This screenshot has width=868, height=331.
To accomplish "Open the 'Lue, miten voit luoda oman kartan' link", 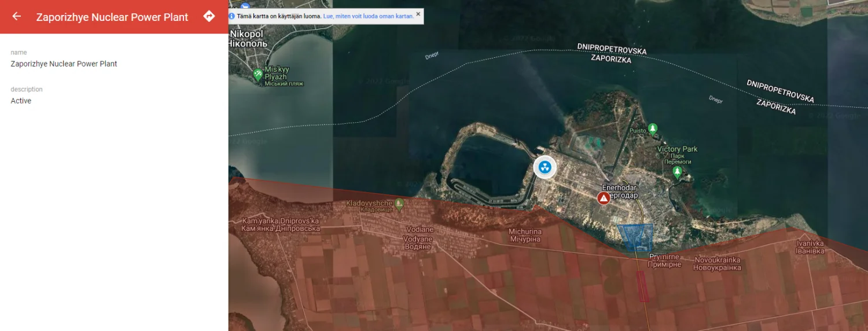I will (x=368, y=16).
